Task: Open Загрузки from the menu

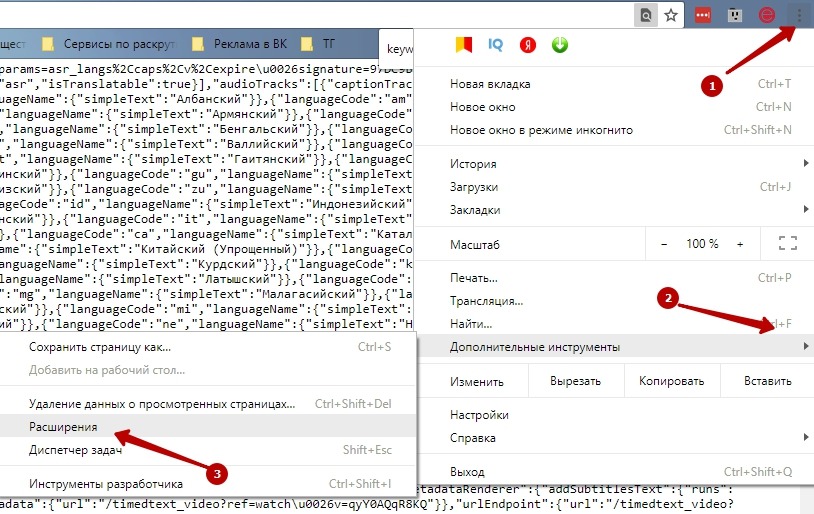Action: pos(615,187)
